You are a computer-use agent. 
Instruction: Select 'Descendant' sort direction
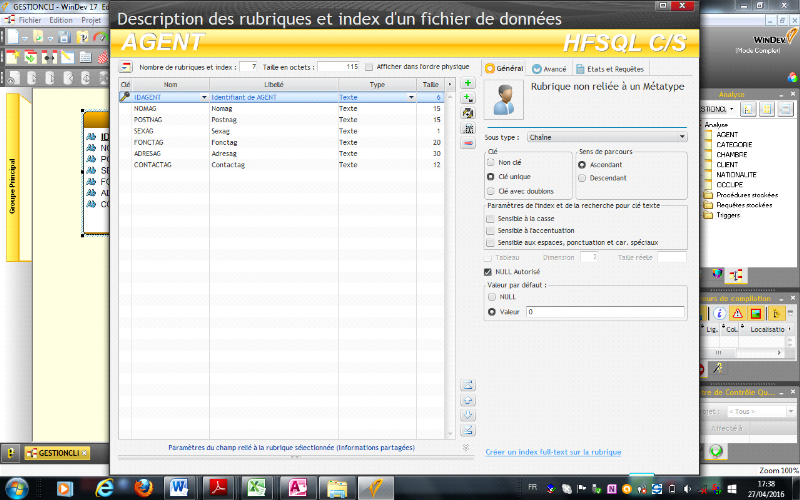(582, 178)
